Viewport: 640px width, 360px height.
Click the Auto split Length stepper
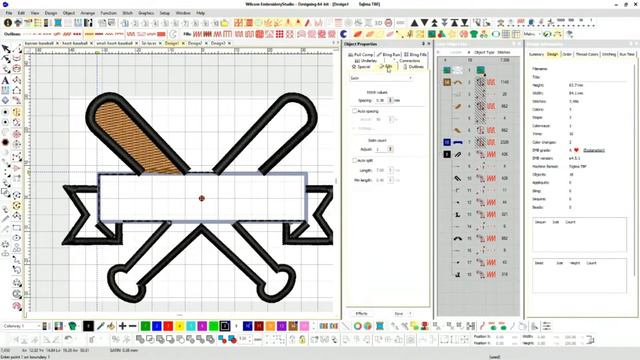pyautogui.click(x=391, y=170)
